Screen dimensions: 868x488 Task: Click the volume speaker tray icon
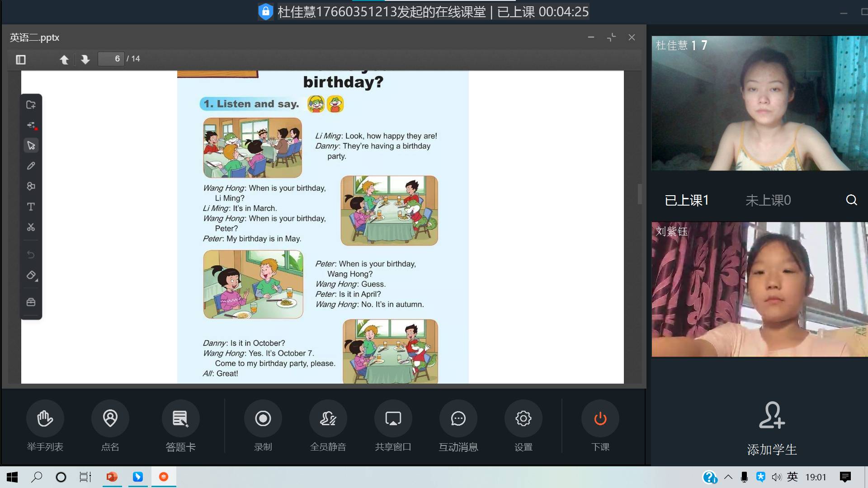click(x=777, y=477)
